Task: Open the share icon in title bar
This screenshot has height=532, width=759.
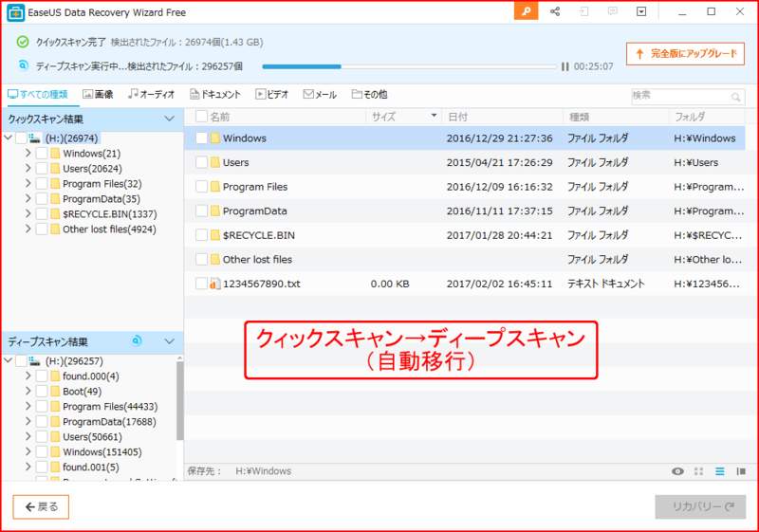Action: point(555,11)
